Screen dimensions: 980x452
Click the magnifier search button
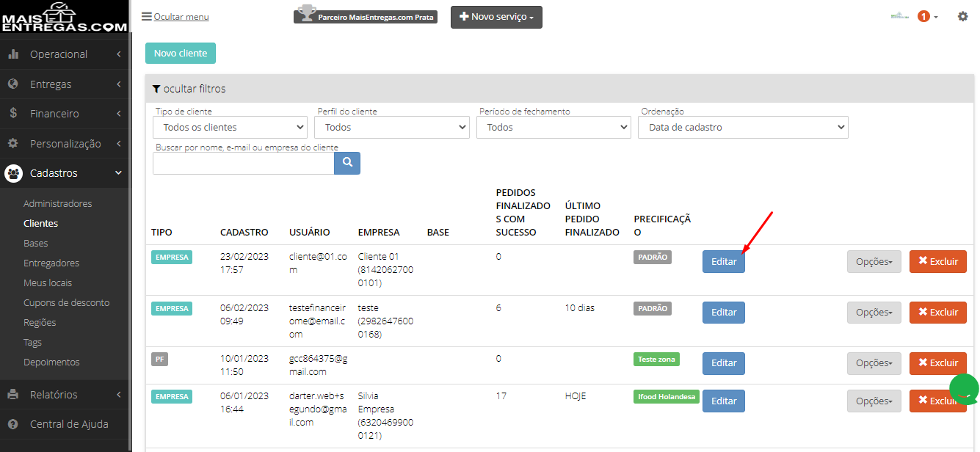(x=347, y=163)
